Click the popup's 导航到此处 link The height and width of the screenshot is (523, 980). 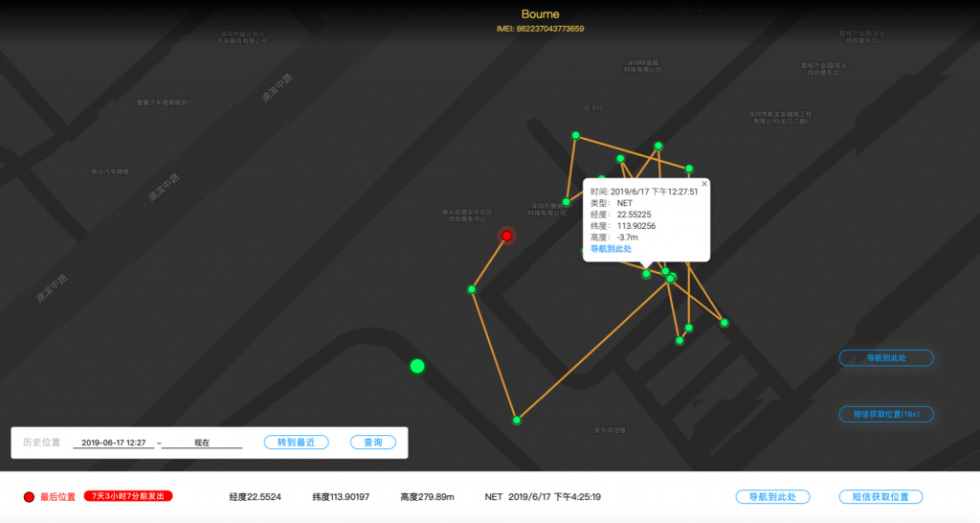point(611,249)
